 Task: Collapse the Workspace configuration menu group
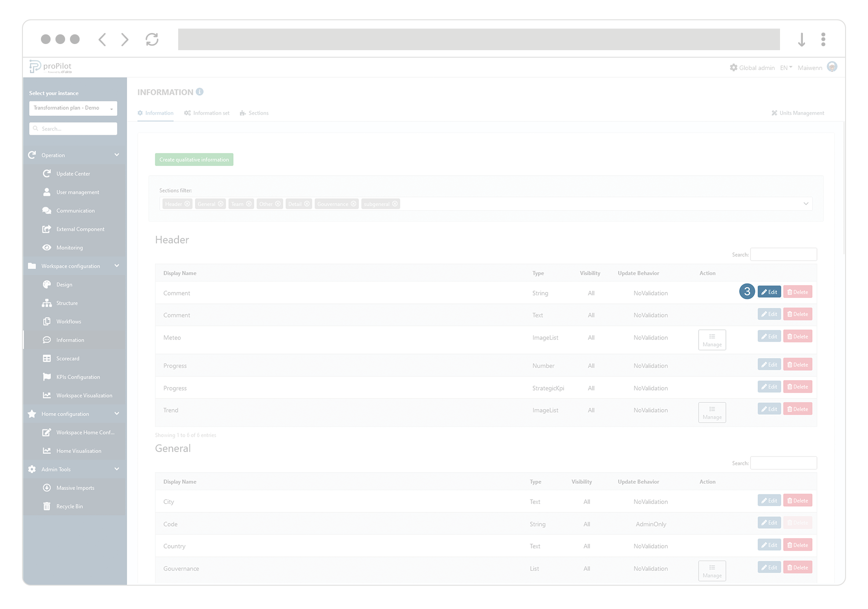(x=117, y=266)
